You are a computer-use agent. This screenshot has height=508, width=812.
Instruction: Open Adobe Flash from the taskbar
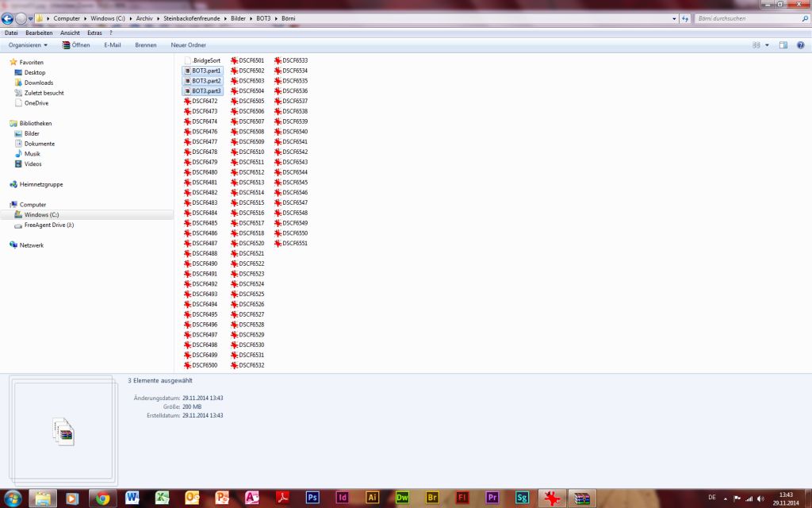(461, 498)
